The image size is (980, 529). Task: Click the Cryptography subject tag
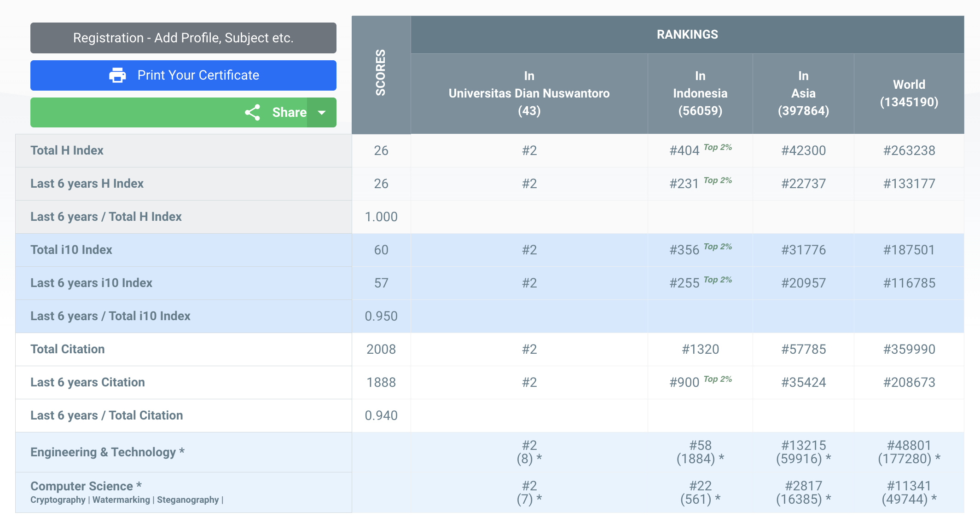(58, 500)
